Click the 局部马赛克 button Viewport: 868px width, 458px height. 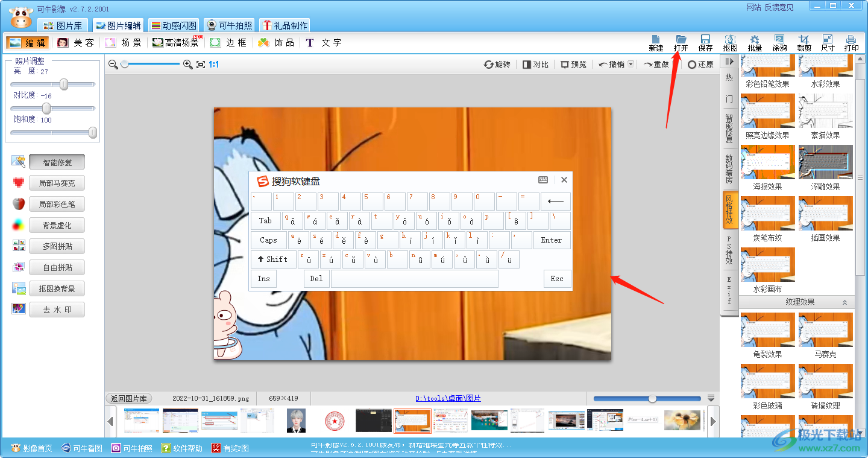[57, 183]
